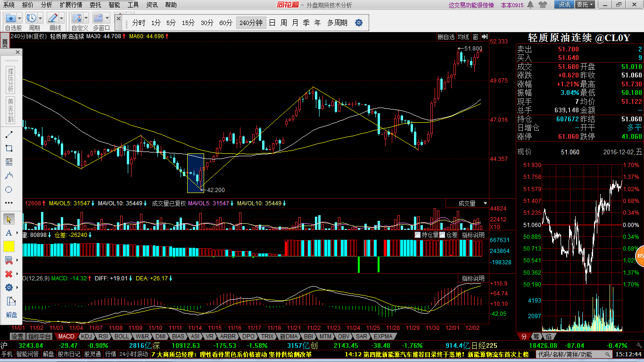Screen dimensions: 644x362
Task: Show more drawing tools ellipsis
Action: [8, 203]
